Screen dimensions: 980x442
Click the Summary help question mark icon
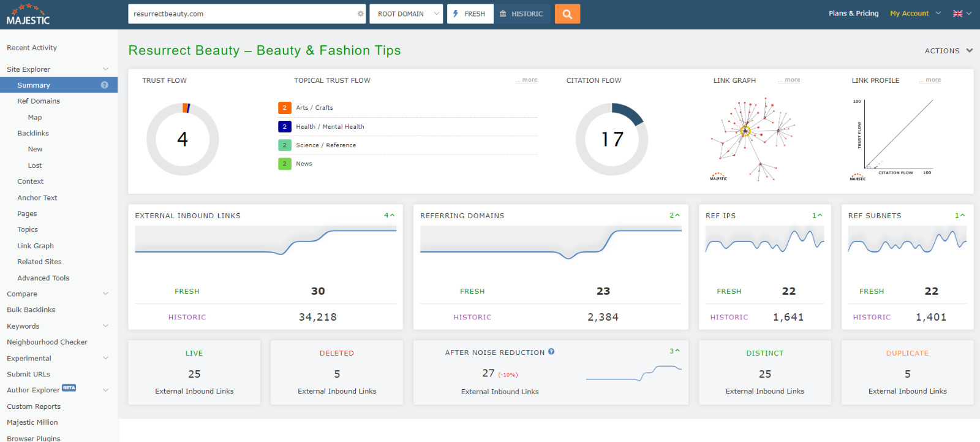pos(105,85)
